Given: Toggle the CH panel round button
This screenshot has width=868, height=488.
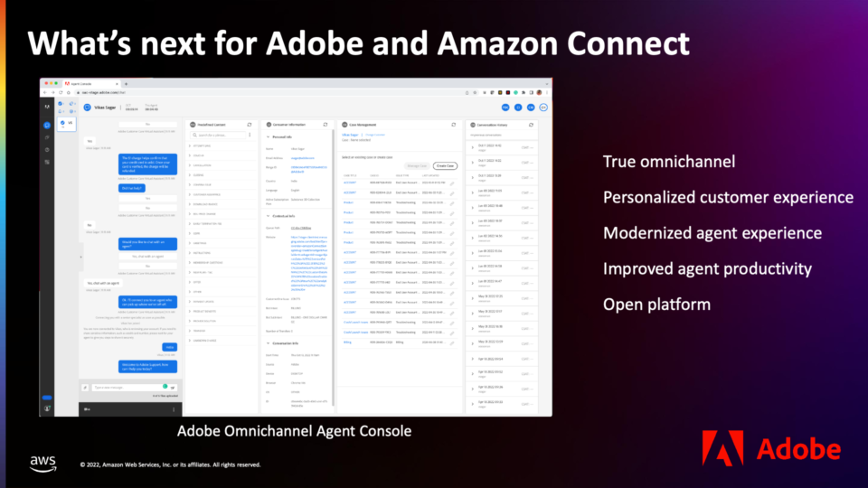Looking at the screenshot, I should [543, 108].
